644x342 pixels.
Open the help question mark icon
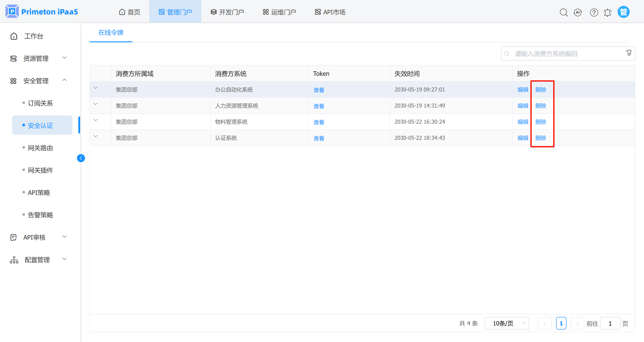(x=594, y=12)
